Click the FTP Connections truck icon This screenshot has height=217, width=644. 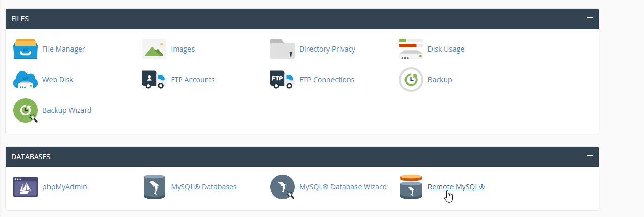[x=282, y=80]
